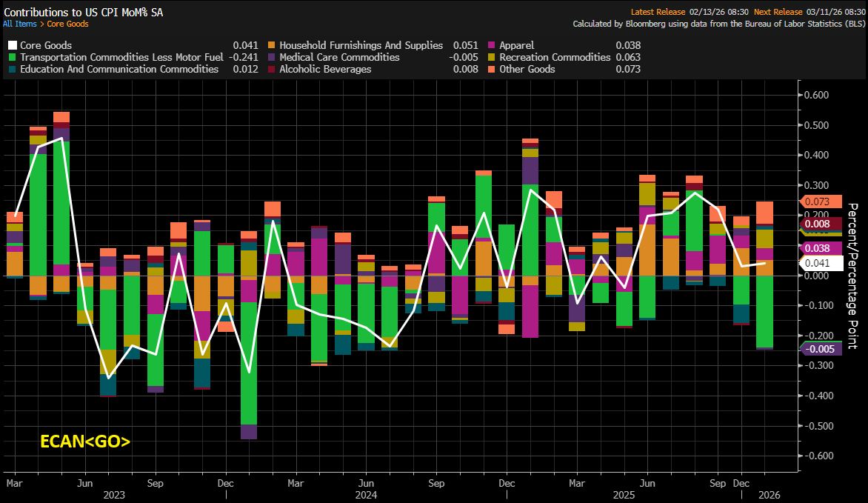Viewport: 868px width, 503px height.
Task: Click the magenta 0.038 axis value tag
Action: [821, 248]
